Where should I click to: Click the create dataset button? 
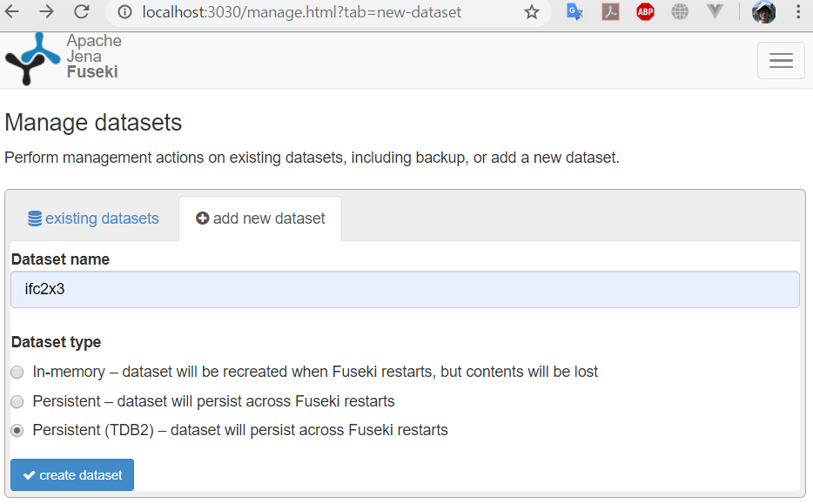(x=72, y=475)
